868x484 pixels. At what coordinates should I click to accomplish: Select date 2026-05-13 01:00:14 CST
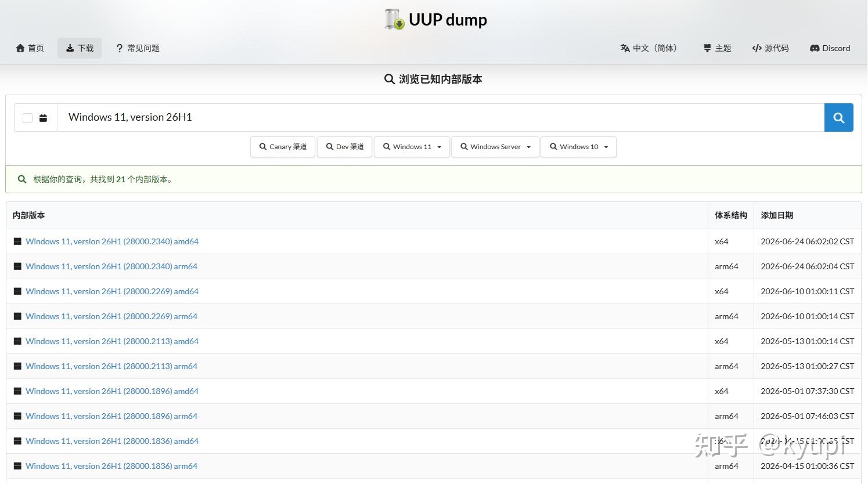pyautogui.click(x=808, y=341)
